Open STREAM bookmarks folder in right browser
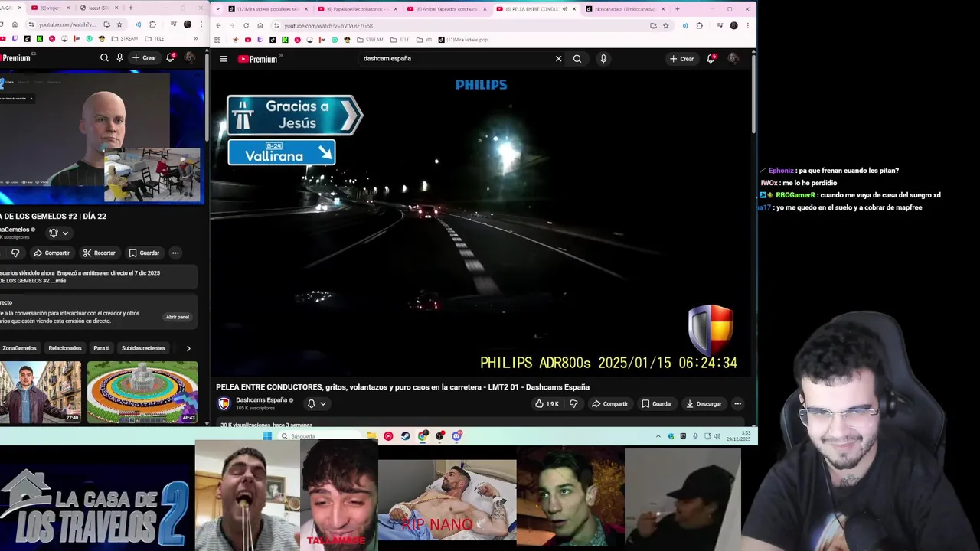The height and width of the screenshot is (551, 980). (369, 40)
